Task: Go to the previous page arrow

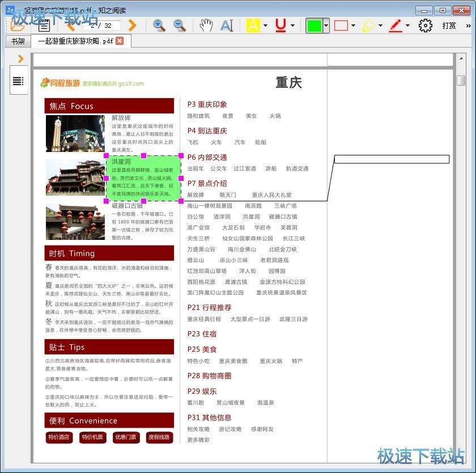Action: (x=71, y=26)
